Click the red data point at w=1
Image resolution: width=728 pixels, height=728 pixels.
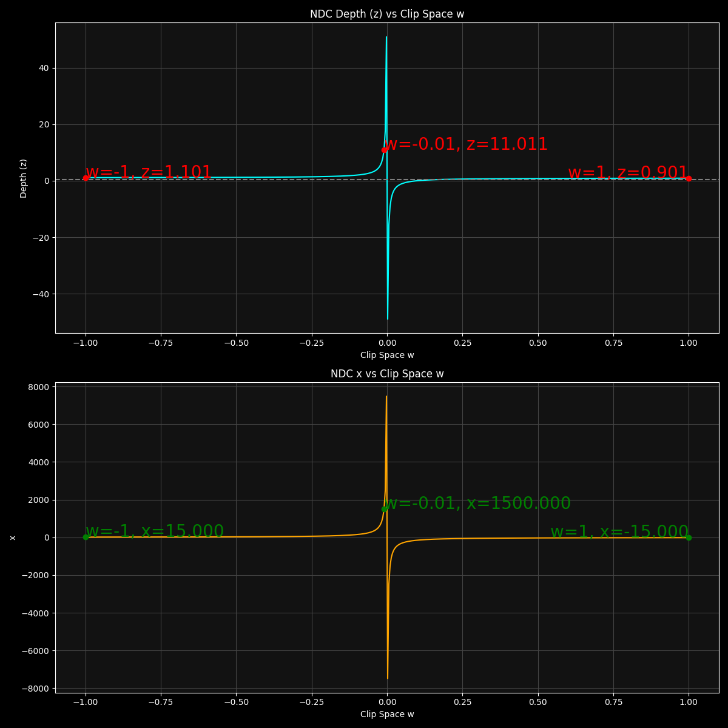click(689, 178)
